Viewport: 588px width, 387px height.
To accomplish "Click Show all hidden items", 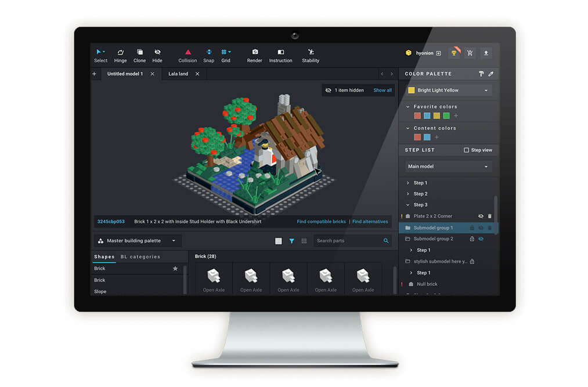I will [382, 91].
